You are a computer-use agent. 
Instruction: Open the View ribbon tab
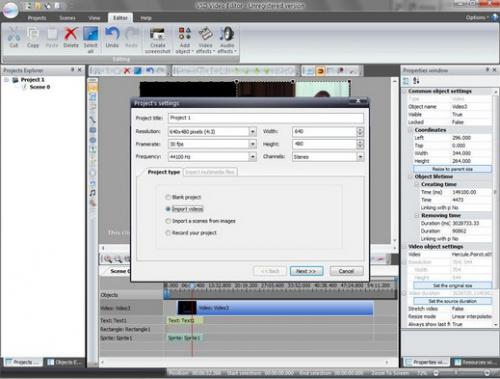[94, 18]
